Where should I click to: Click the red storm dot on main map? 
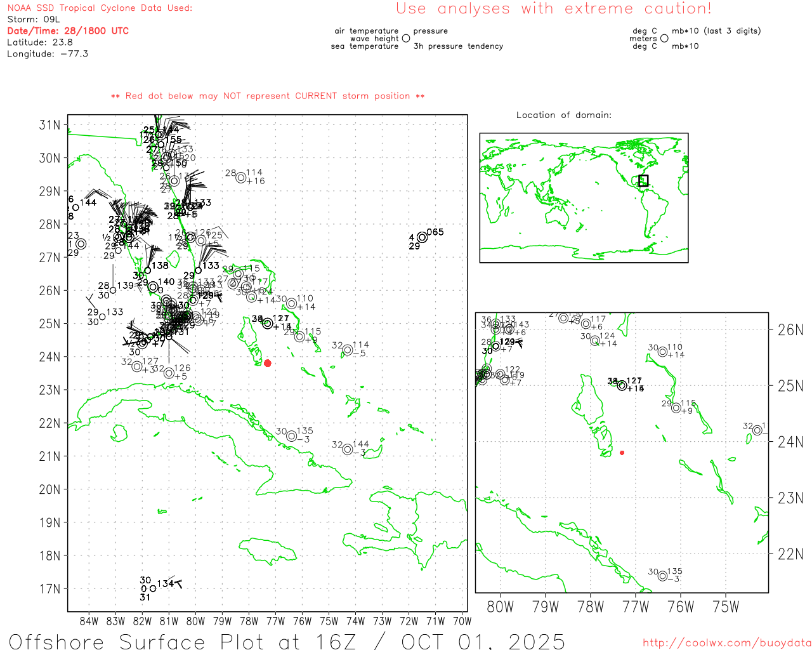[x=268, y=363]
